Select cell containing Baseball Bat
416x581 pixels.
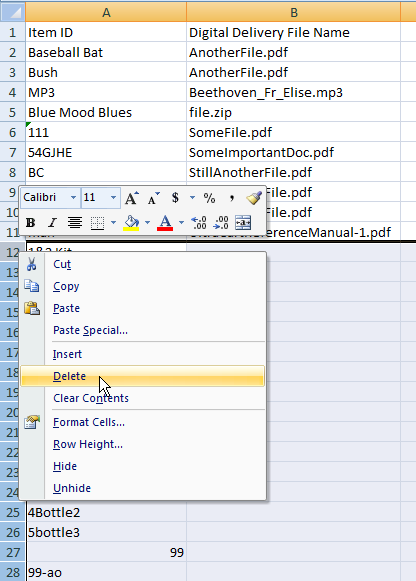[106, 53]
